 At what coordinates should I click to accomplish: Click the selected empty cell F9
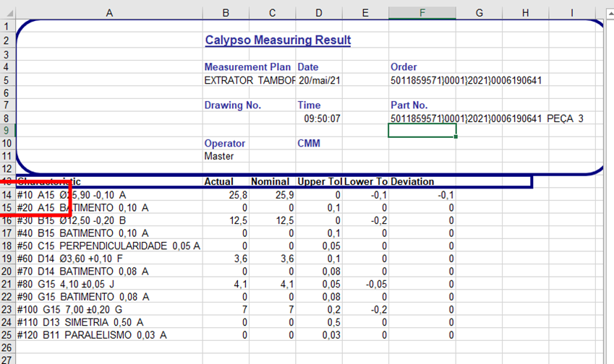pos(422,131)
